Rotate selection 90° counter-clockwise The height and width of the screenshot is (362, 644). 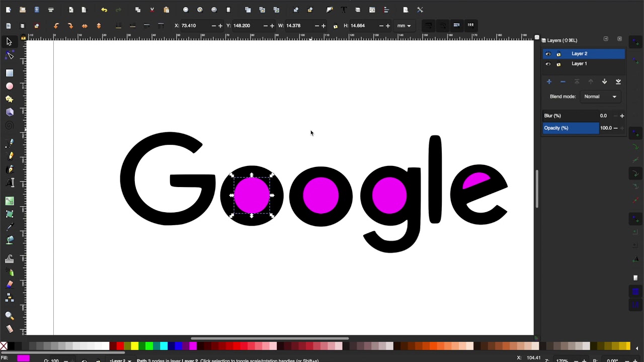coord(56,26)
